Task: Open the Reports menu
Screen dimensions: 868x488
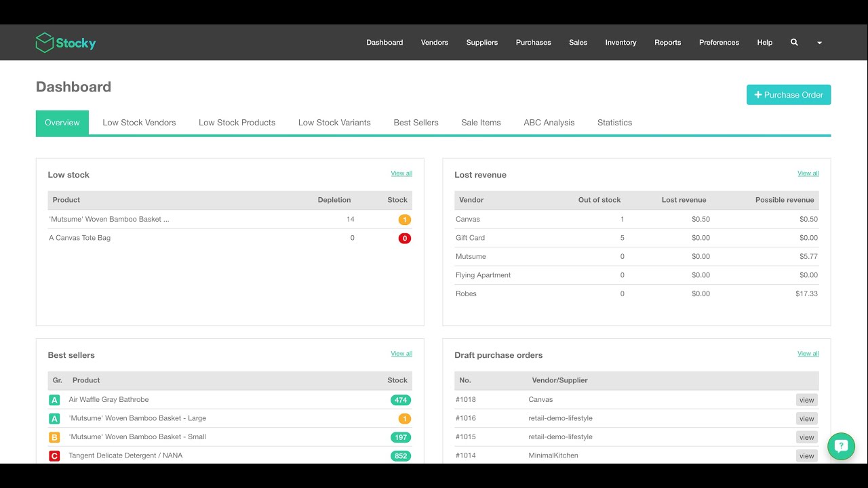Action: tap(668, 43)
